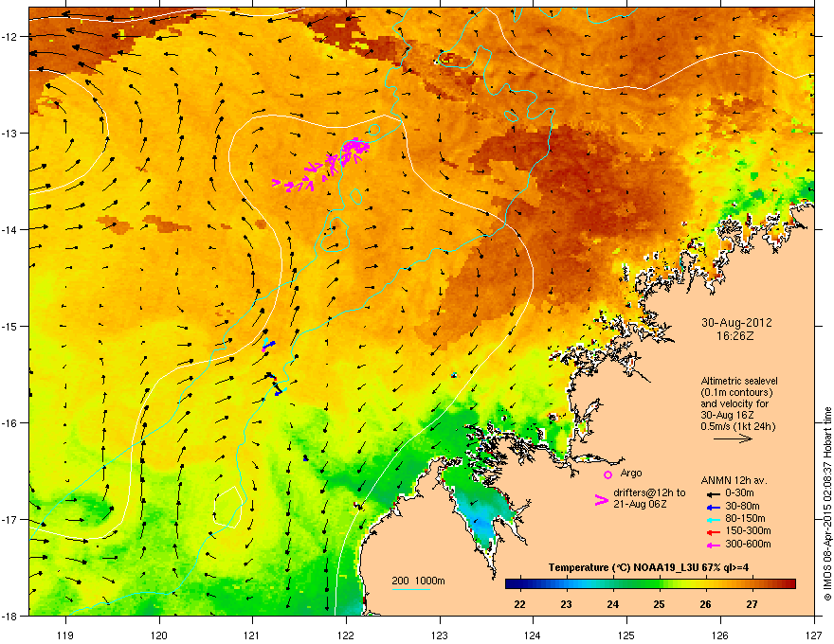
Task: Select the date label '30-Aug-2012'
Action: coord(736,323)
